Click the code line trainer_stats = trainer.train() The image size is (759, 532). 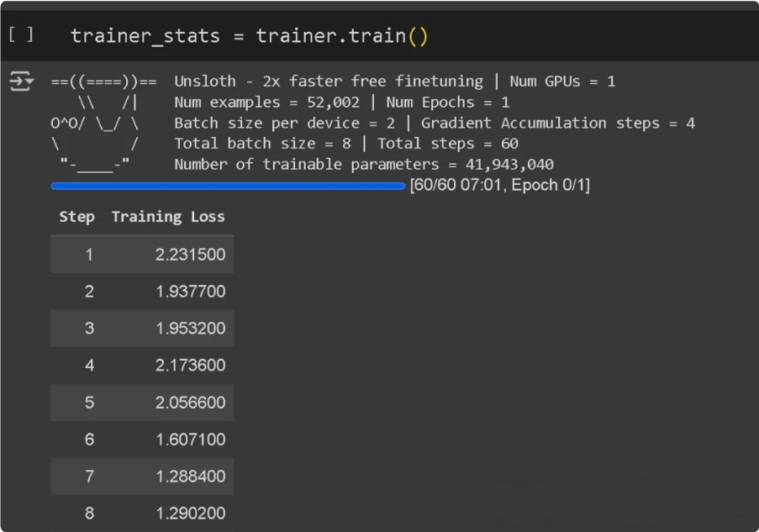250,36
